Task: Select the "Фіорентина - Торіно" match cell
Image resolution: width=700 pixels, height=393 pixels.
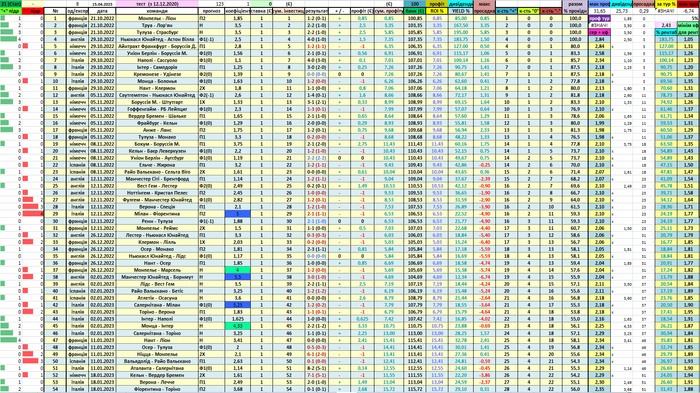Action: 157,389
